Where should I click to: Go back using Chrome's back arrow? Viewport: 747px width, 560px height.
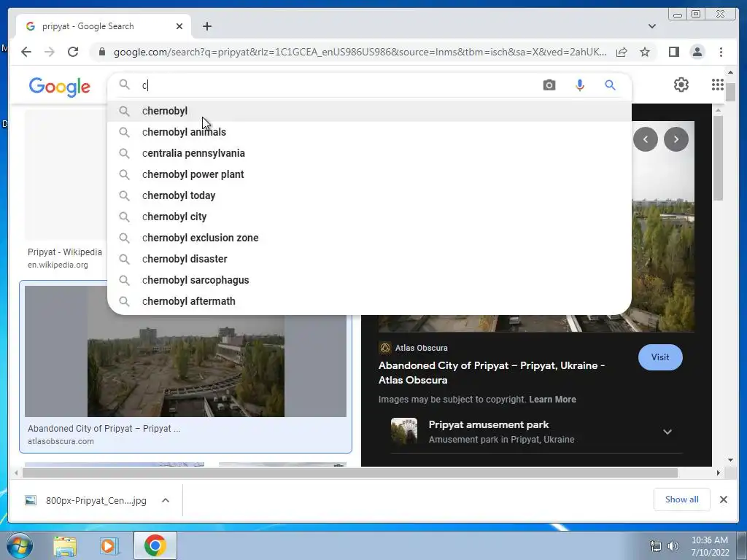tap(26, 52)
